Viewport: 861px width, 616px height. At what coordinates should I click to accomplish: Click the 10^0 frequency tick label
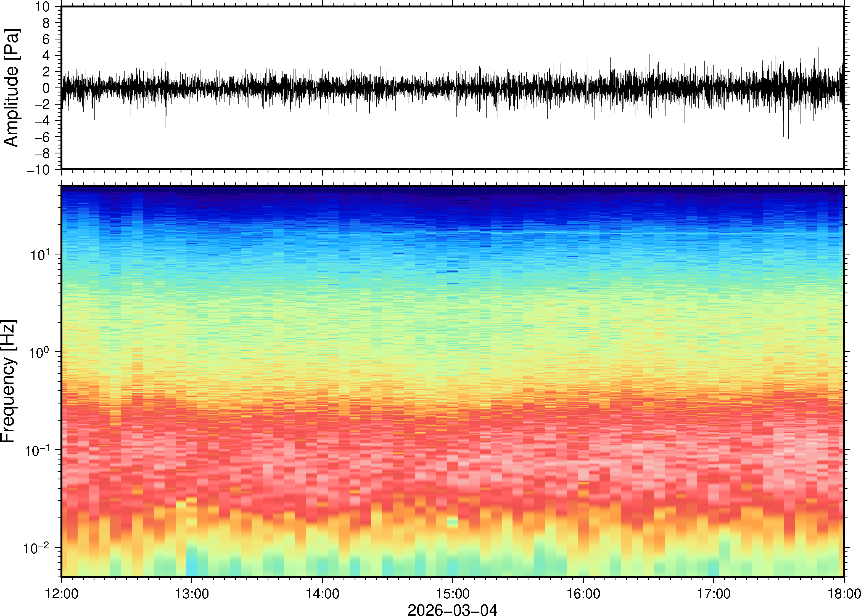click(x=40, y=352)
